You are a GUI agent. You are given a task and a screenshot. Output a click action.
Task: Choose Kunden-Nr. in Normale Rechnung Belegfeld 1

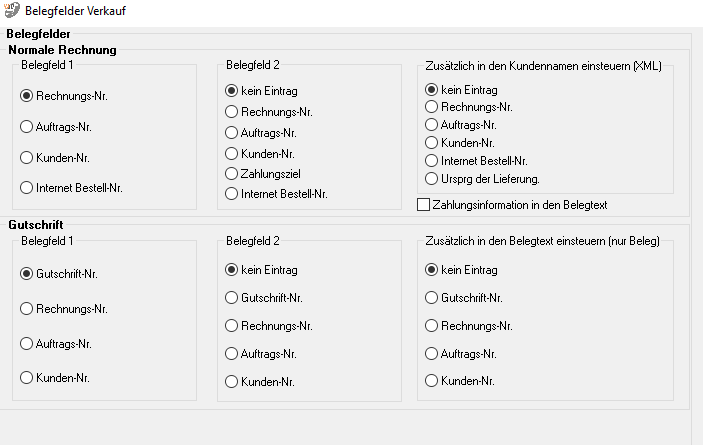pyautogui.click(x=27, y=157)
